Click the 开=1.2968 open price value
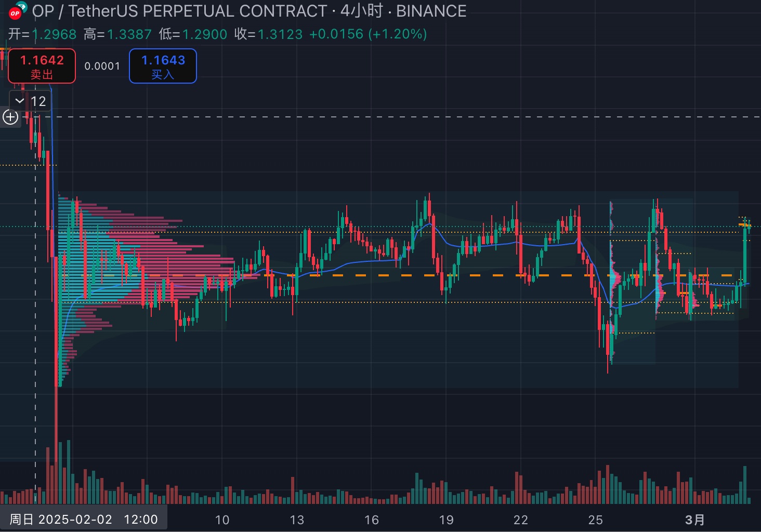The height and width of the screenshot is (532, 761). (43, 34)
